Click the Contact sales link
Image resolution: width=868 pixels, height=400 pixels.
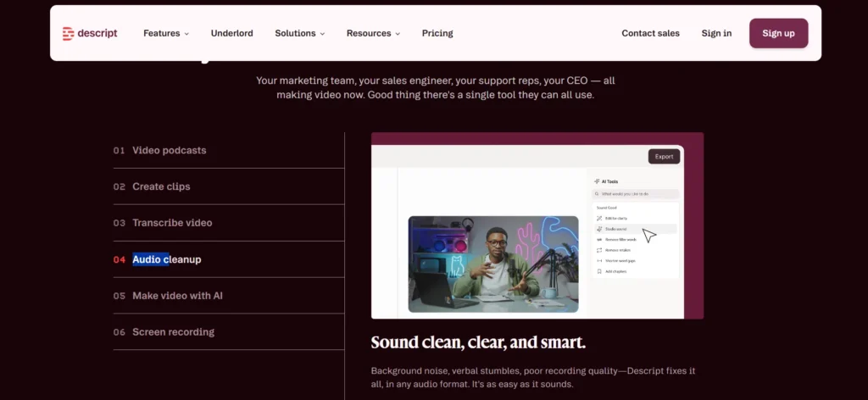click(x=650, y=33)
